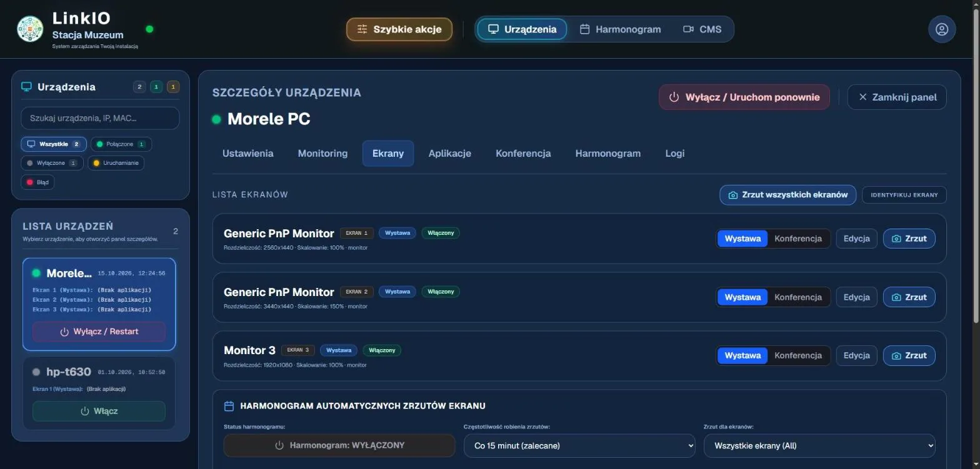980x469 pixels.
Task: Go to Harmonogram in top navigation
Action: point(620,29)
